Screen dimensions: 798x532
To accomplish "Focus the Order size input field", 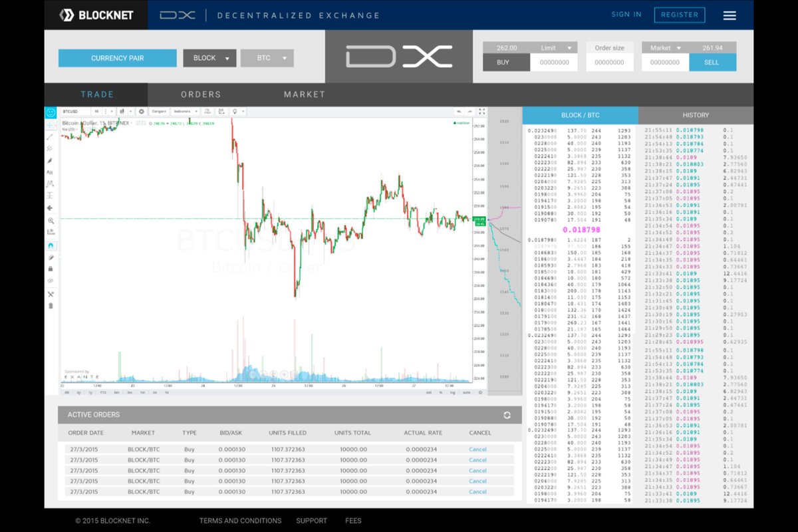I will point(609,63).
